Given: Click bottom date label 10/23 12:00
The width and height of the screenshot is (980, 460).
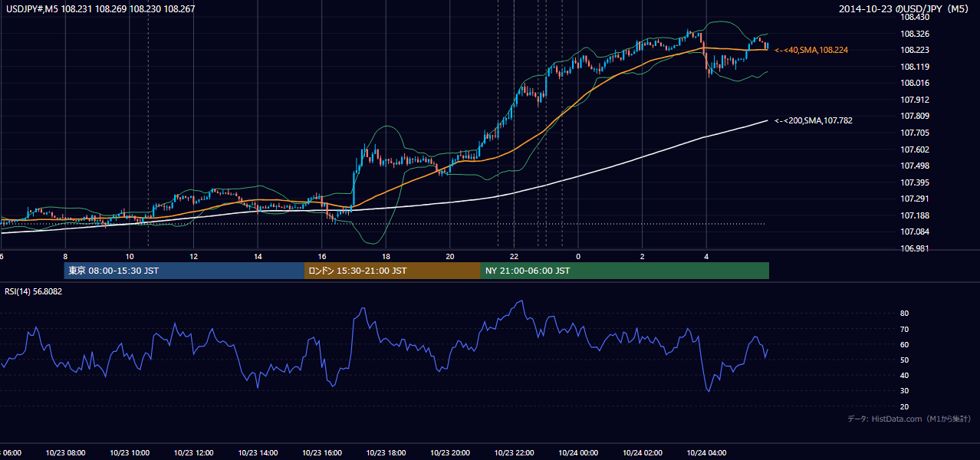Looking at the screenshot, I should (194, 453).
